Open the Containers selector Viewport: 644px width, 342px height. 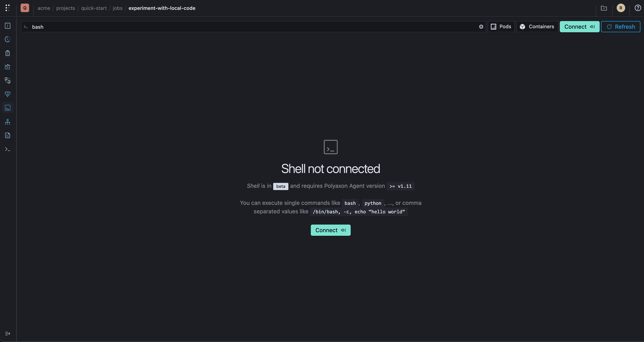537,27
